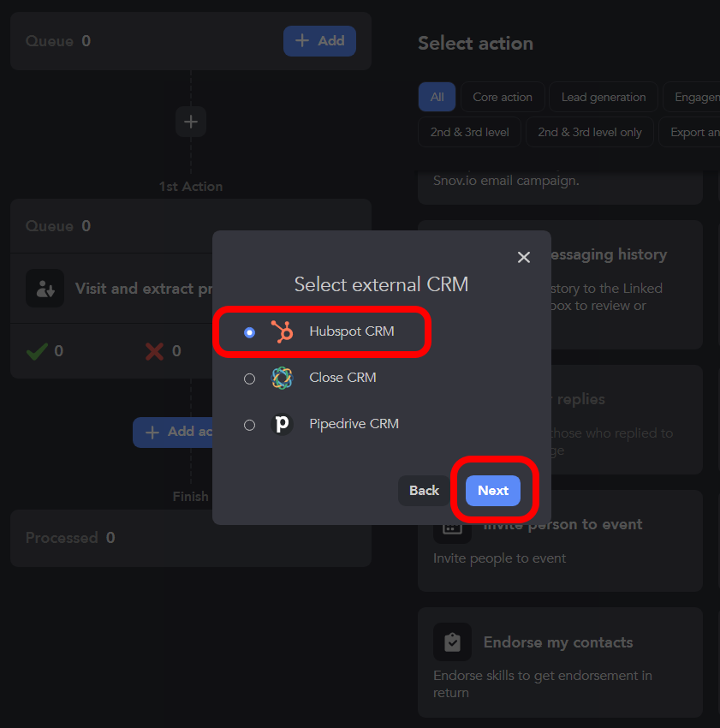Select the Export filter tab

pyautogui.click(x=689, y=132)
